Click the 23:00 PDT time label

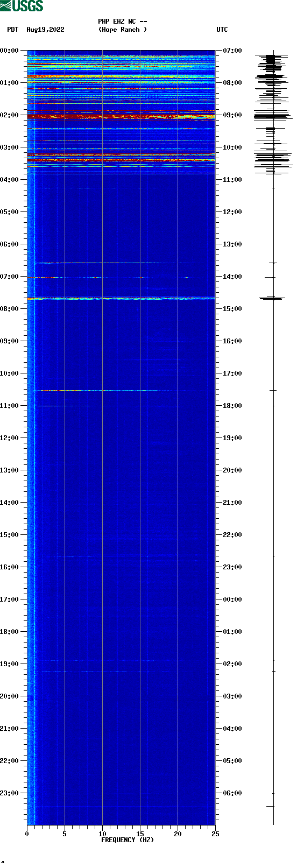(9, 793)
